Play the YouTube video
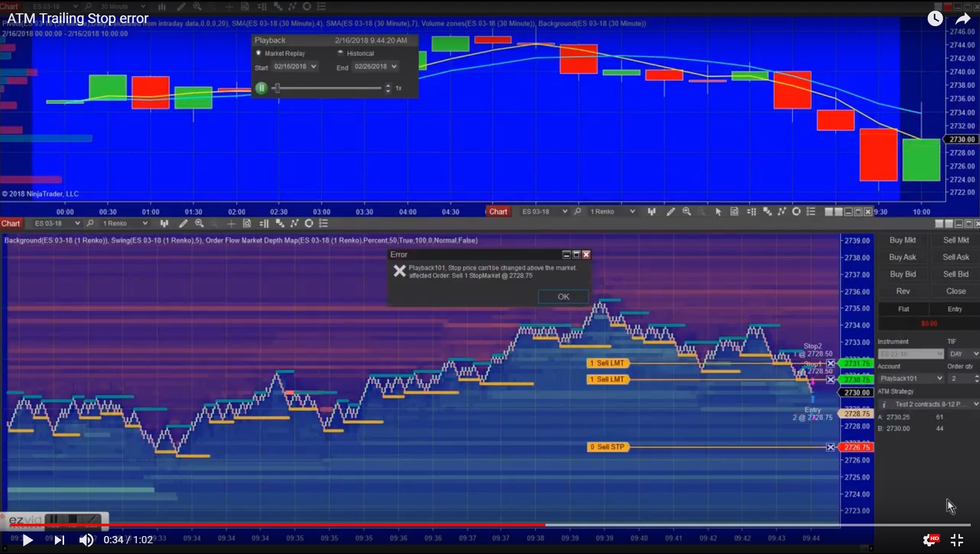This screenshot has width=980, height=554. coord(28,540)
